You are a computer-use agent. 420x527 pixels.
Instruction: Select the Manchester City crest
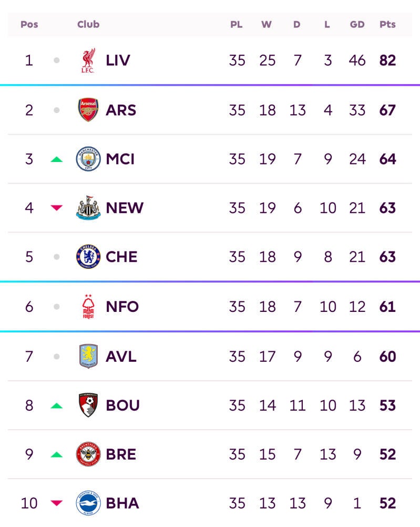(88, 159)
